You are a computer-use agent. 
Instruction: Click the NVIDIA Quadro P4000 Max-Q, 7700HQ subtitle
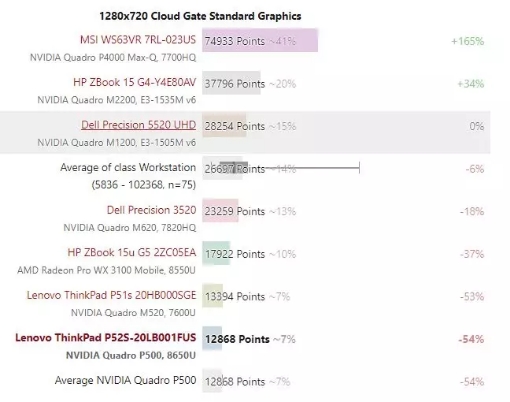[x=113, y=57]
